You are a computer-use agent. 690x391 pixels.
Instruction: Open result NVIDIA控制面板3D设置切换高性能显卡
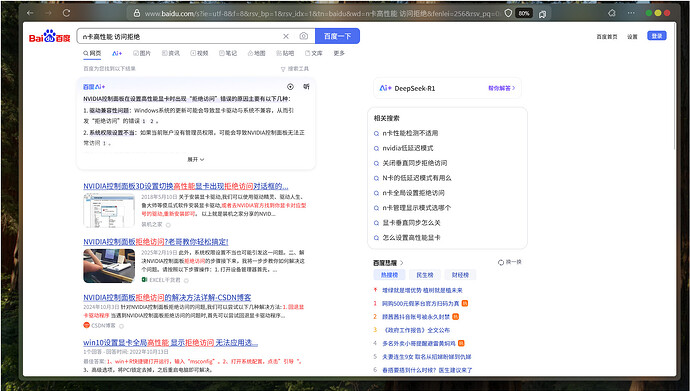[x=186, y=186]
